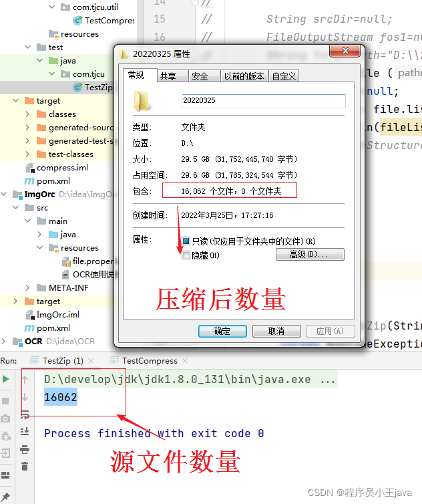Expand META-INF folder
Viewport: 422px width, 504px height.
pos(28,287)
